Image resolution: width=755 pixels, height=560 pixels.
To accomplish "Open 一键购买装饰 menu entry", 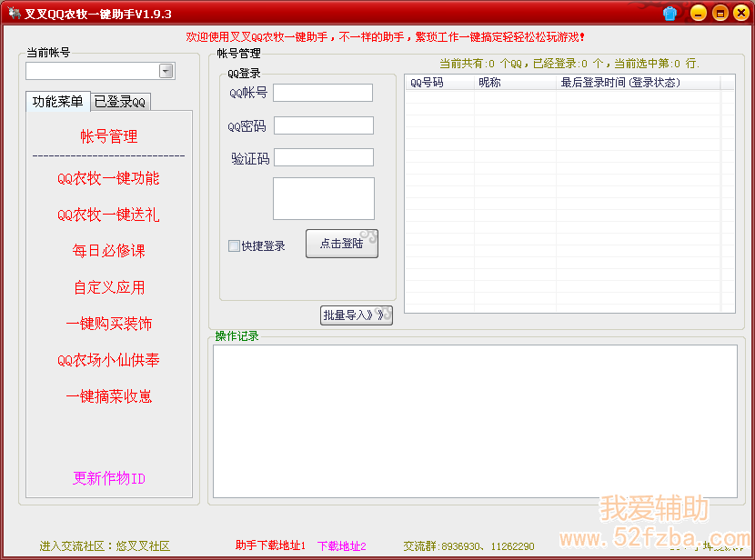I will point(109,324).
